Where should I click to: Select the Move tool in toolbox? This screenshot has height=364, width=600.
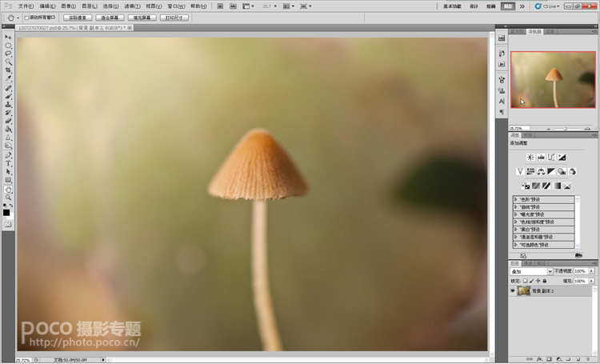pos(8,37)
